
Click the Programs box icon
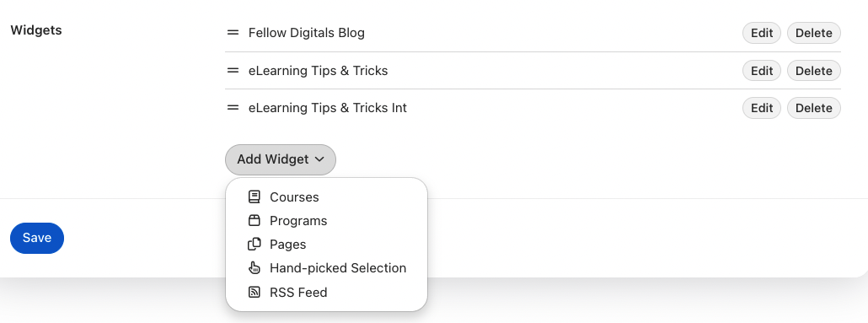click(255, 220)
